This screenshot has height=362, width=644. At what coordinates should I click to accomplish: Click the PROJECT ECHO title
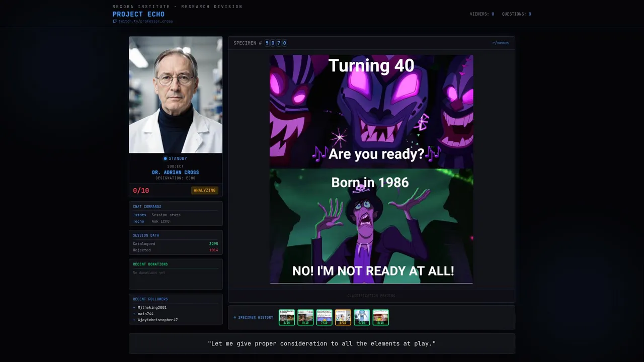pyautogui.click(x=138, y=14)
